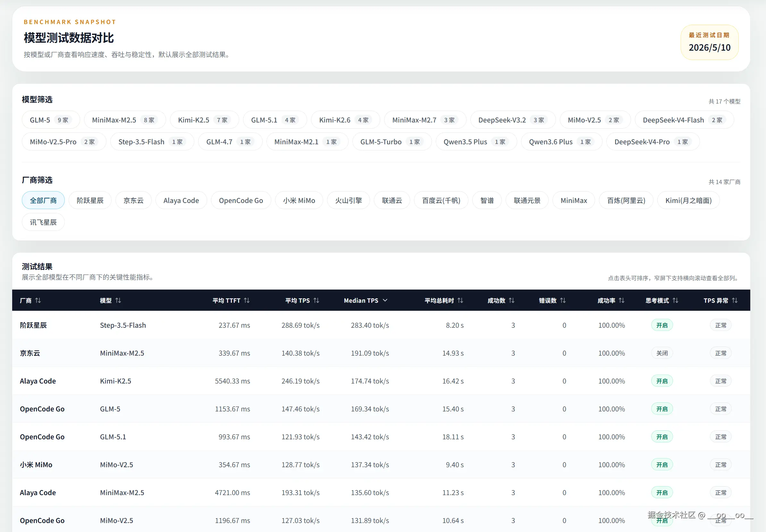Viewport: 766px width, 532px height.
Task: Select the 全部厂商 vendor filter
Action: 43,200
